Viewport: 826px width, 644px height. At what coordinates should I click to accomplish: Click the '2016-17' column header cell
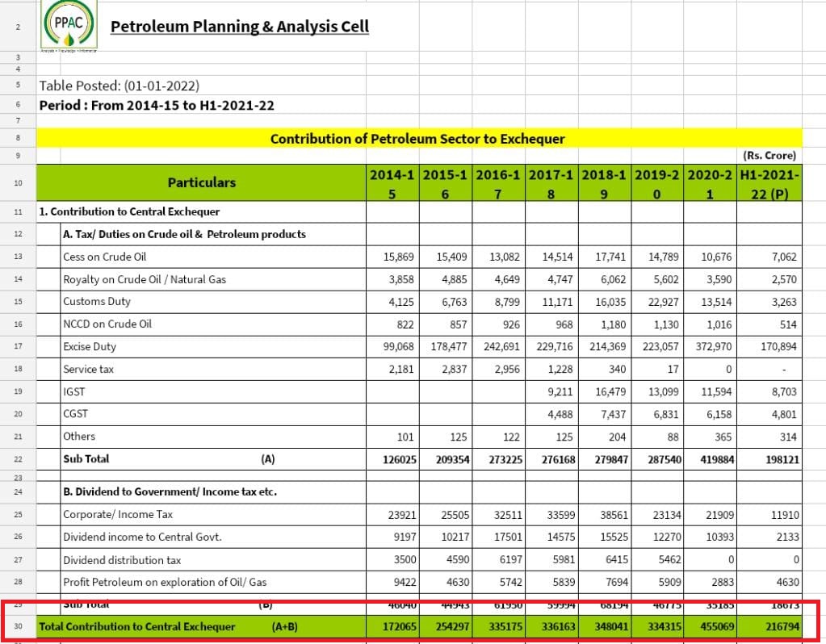point(499,182)
